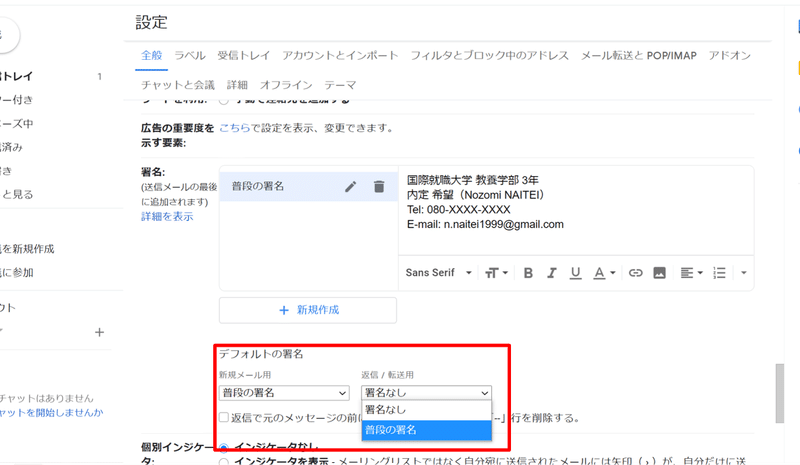This screenshot has width=800, height=465.
Task: Toggle underline formatting in signature editor
Action: coord(576,273)
